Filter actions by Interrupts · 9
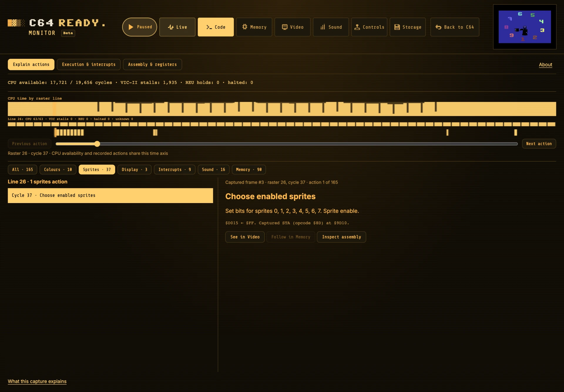Screen dimensions: 564x392 174,170
